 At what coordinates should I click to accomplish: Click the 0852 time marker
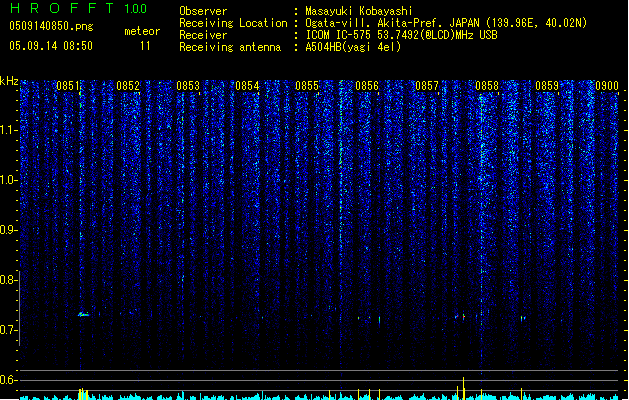point(128,86)
